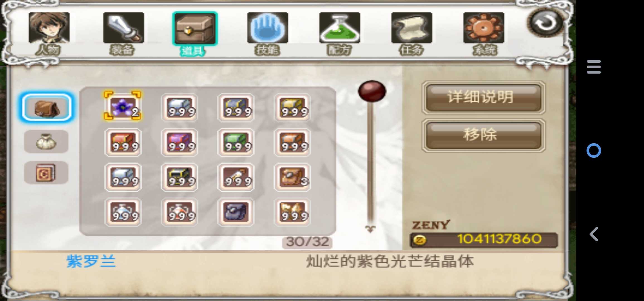Select the white pouch category filter
The height and width of the screenshot is (301, 644).
[x=46, y=142]
